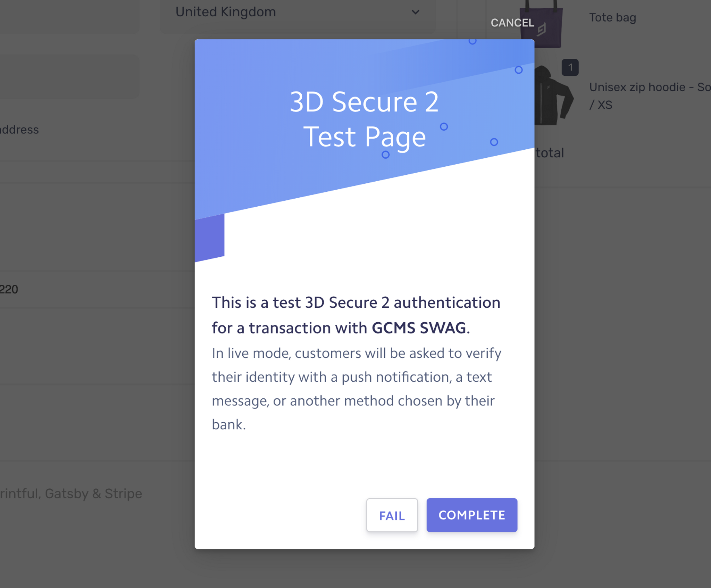The image size is (711, 588).
Task: Click the circle beside the word Page
Action: 444,127
